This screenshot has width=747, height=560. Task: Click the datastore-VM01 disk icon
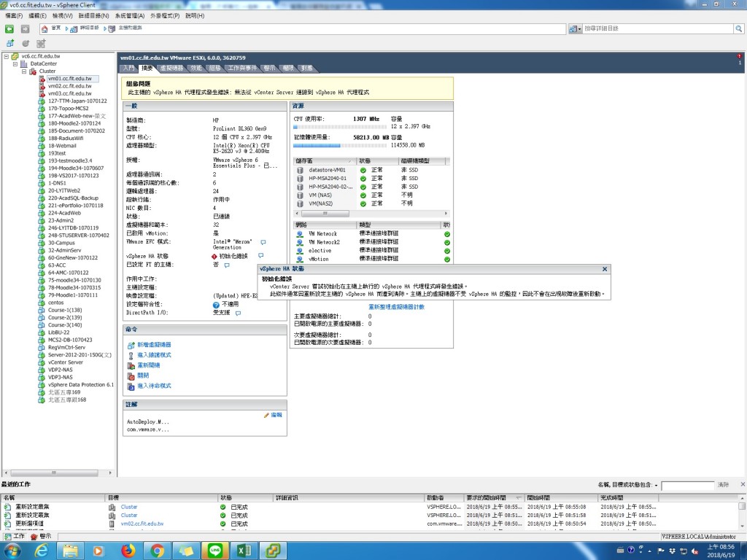(300, 170)
